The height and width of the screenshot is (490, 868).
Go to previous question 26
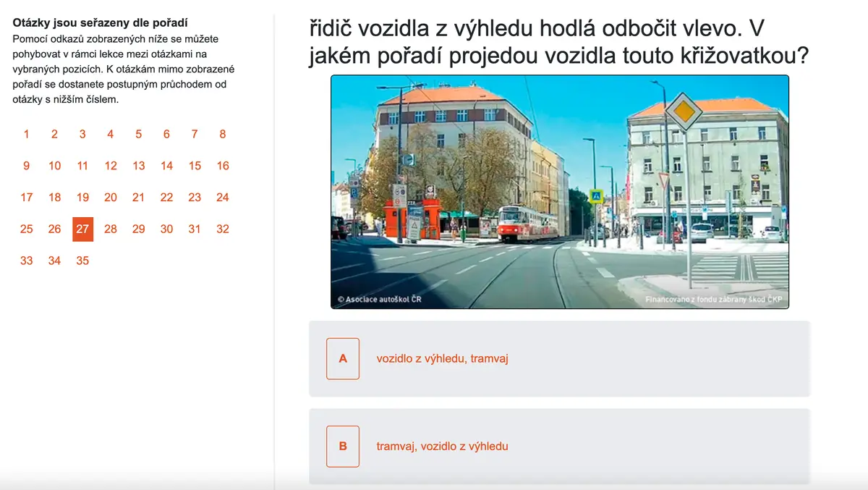click(x=55, y=229)
